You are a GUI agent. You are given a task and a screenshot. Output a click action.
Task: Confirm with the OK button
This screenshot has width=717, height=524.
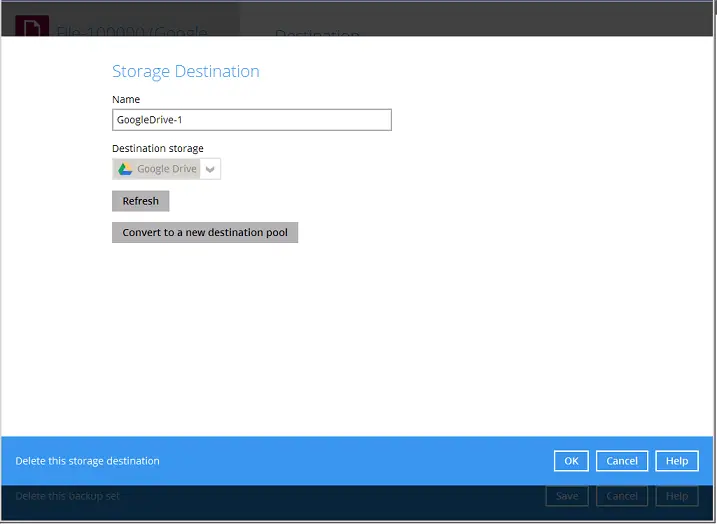(571, 461)
